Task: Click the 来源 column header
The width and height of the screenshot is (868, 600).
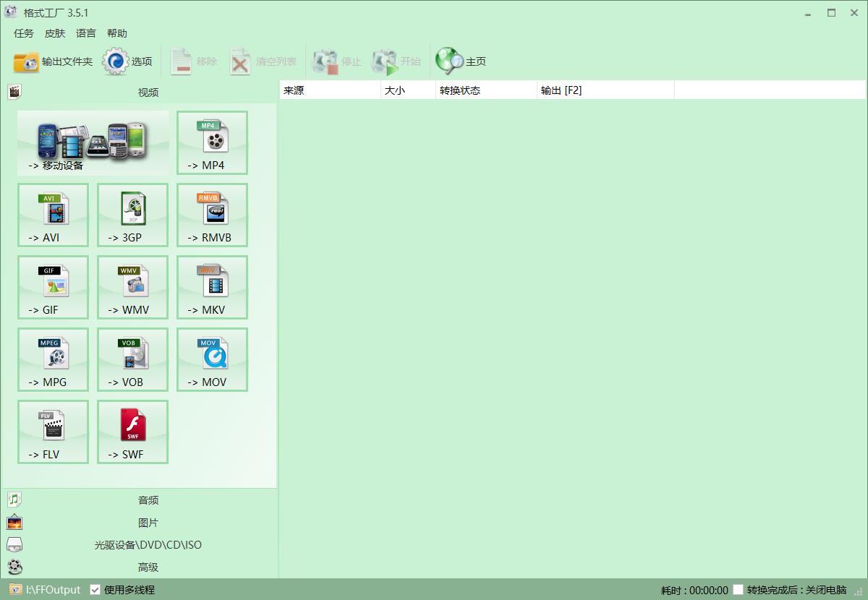Action: click(x=329, y=90)
